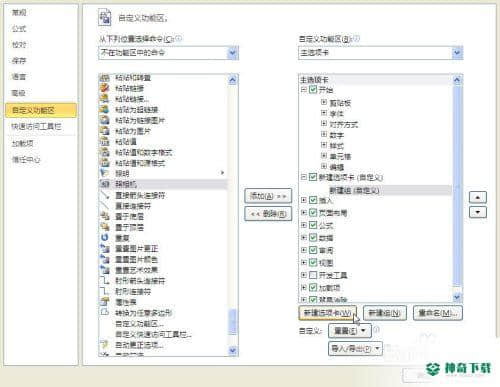Select the 肘形箭头连接符 icon
This screenshot has height=387, width=500.
point(105,280)
